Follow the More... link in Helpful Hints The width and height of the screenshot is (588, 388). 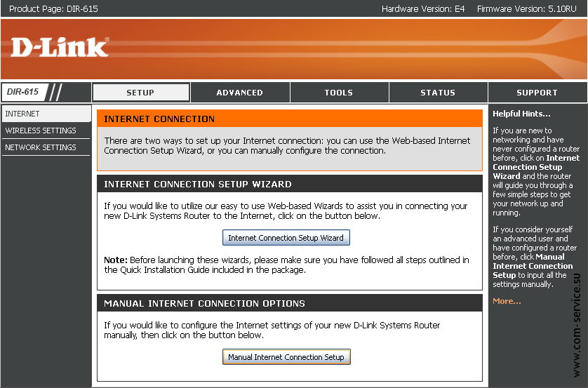pos(507,301)
